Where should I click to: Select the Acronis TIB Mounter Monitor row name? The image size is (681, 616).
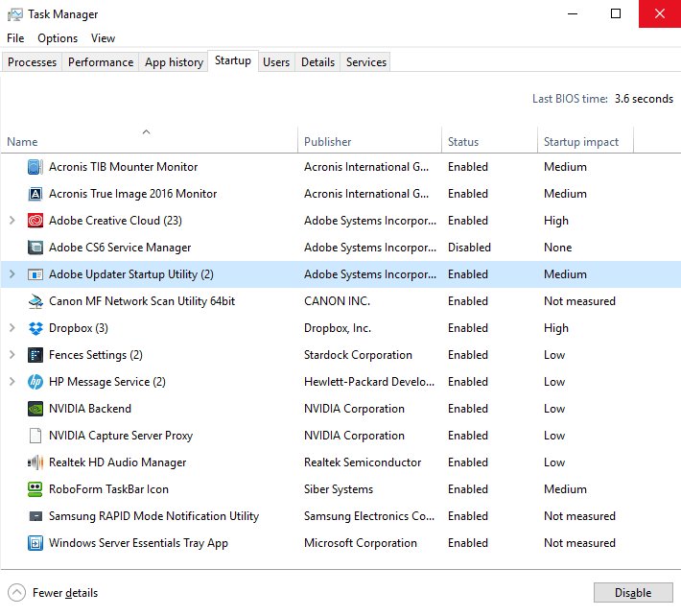pos(123,167)
